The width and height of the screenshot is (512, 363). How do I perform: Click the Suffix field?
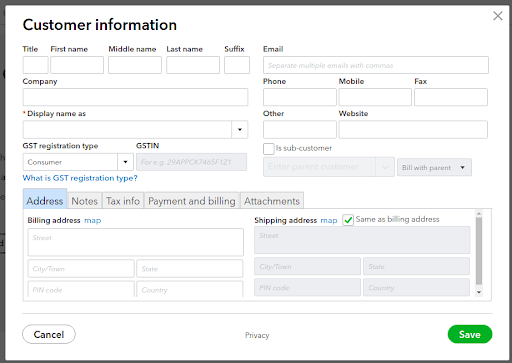click(x=237, y=65)
